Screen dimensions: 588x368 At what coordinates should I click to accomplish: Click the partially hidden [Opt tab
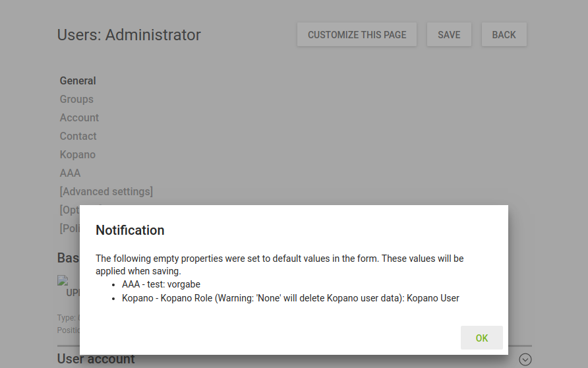69,210
